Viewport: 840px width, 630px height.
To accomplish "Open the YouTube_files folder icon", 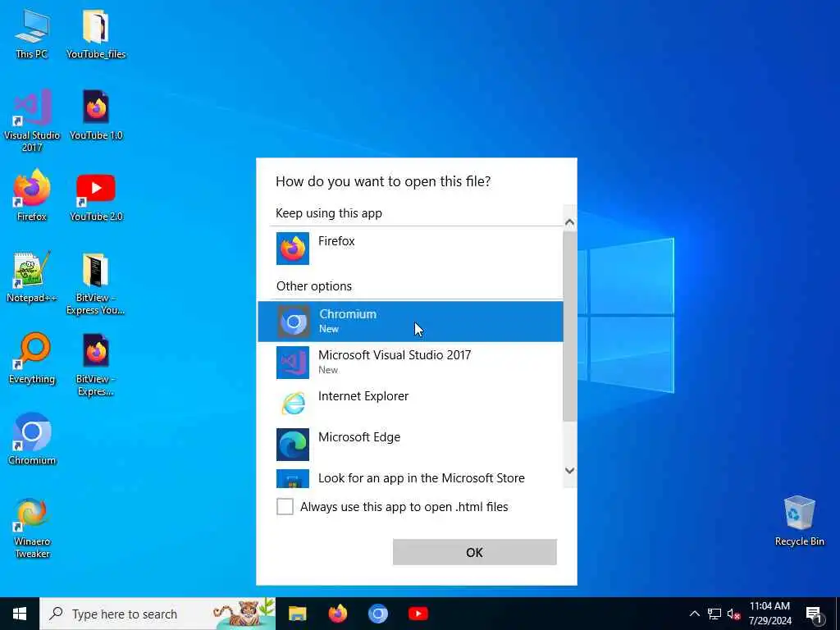I will click(96, 34).
